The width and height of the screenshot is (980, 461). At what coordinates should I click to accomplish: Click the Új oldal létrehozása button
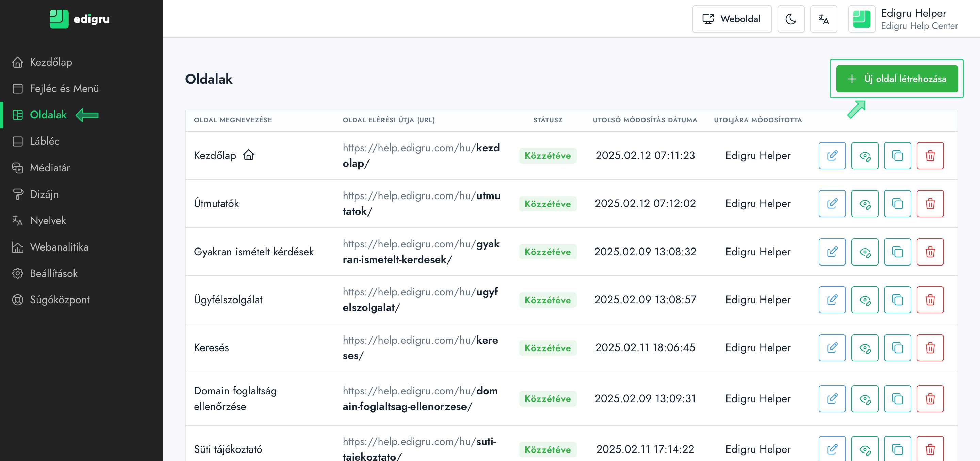coord(897,79)
